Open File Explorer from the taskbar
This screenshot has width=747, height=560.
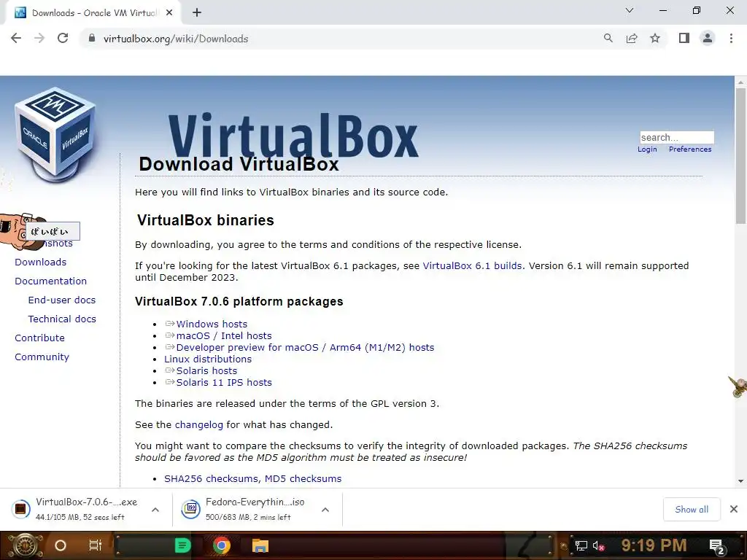click(x=260, y=545)
